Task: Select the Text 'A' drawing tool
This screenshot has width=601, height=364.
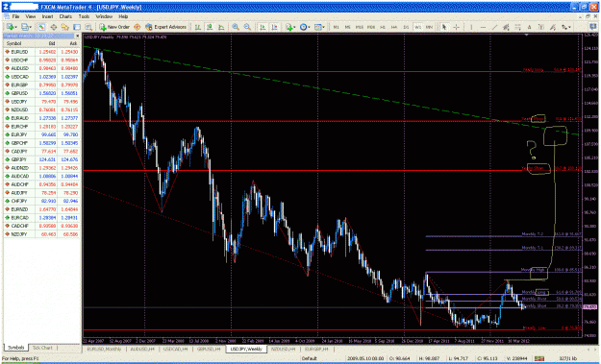Action: coord(529,27)
